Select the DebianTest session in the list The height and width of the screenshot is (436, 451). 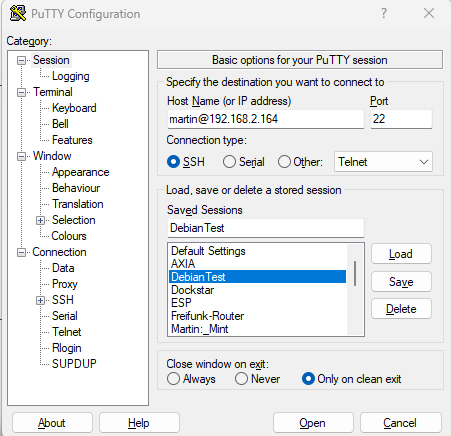pos(257,277)
